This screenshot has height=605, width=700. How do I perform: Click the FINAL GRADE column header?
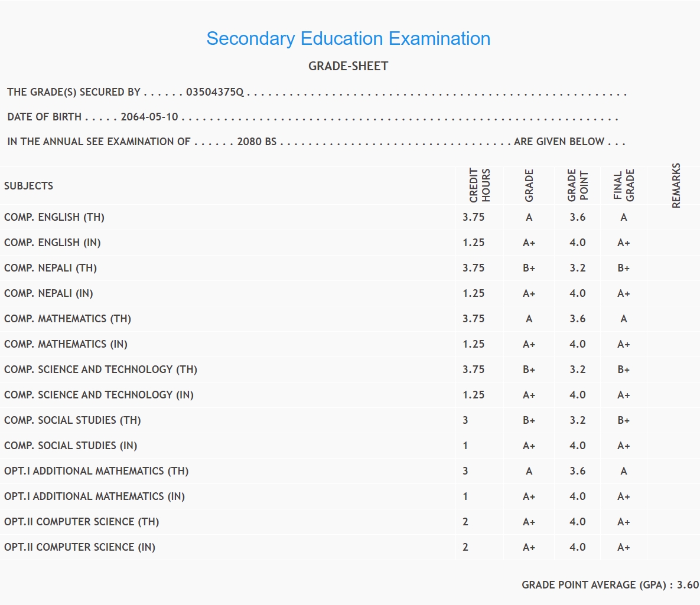click(624, 185)
